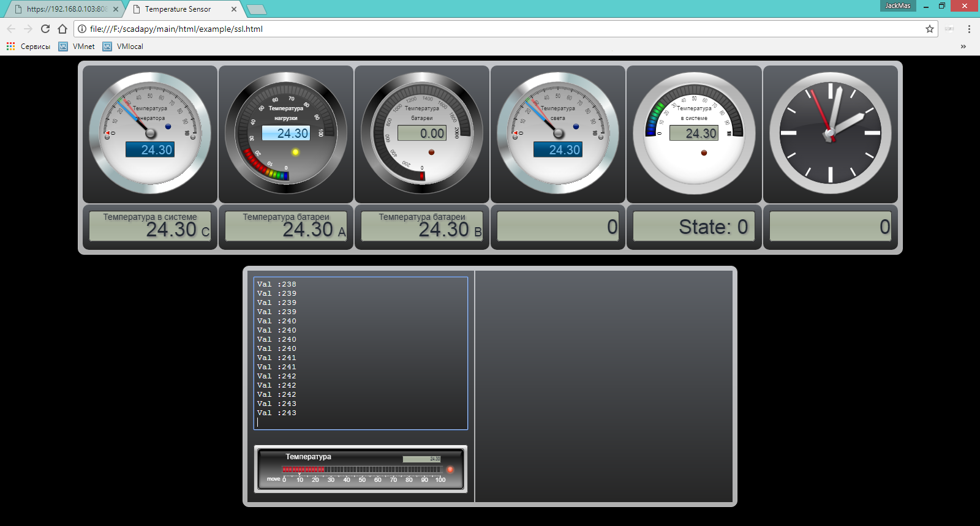Click the blue LED on света gauge
Viewport: 980px width, 526px height.
(576, 127)
